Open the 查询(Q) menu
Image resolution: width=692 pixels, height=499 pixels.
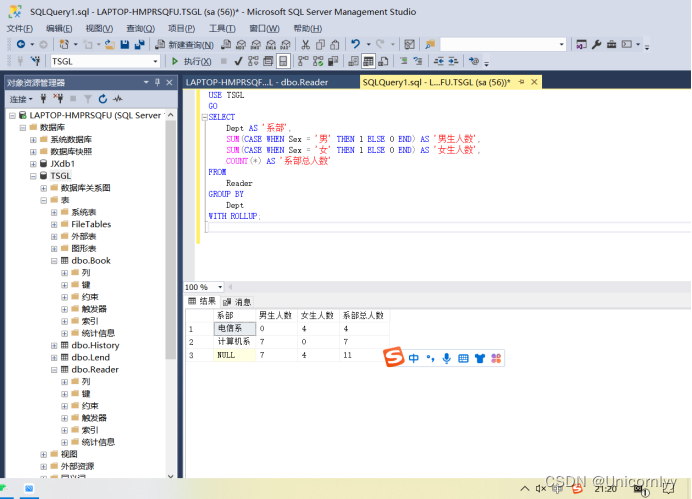click(140, 29)
